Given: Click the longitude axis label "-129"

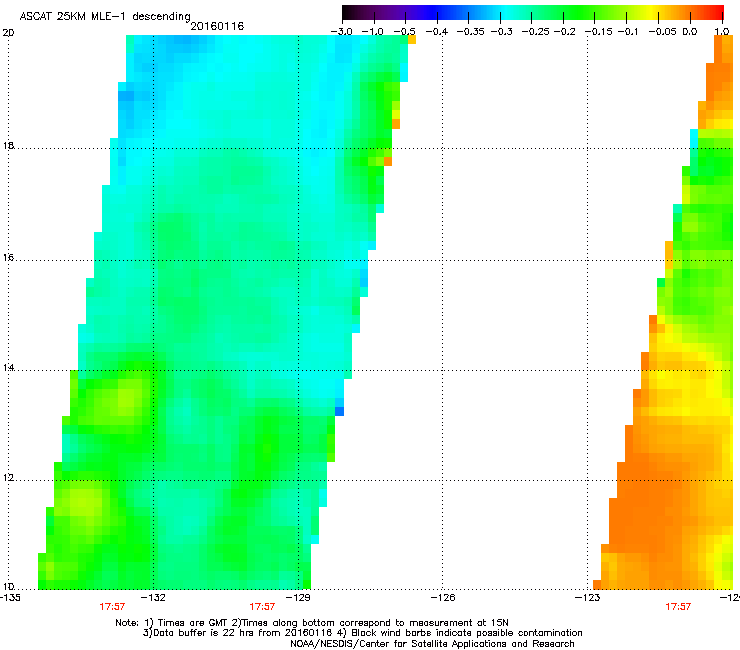Looking at the screenshot, I should point(298,598).
